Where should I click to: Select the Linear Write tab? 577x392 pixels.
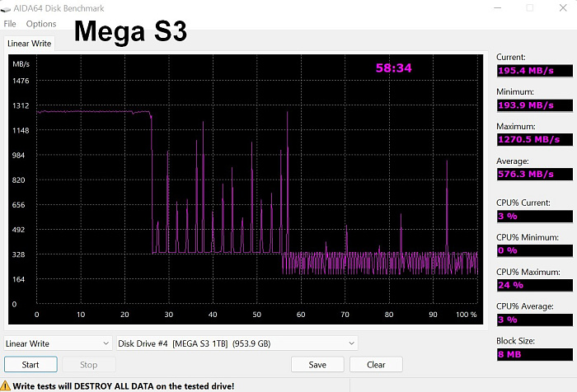click(30, 44)
